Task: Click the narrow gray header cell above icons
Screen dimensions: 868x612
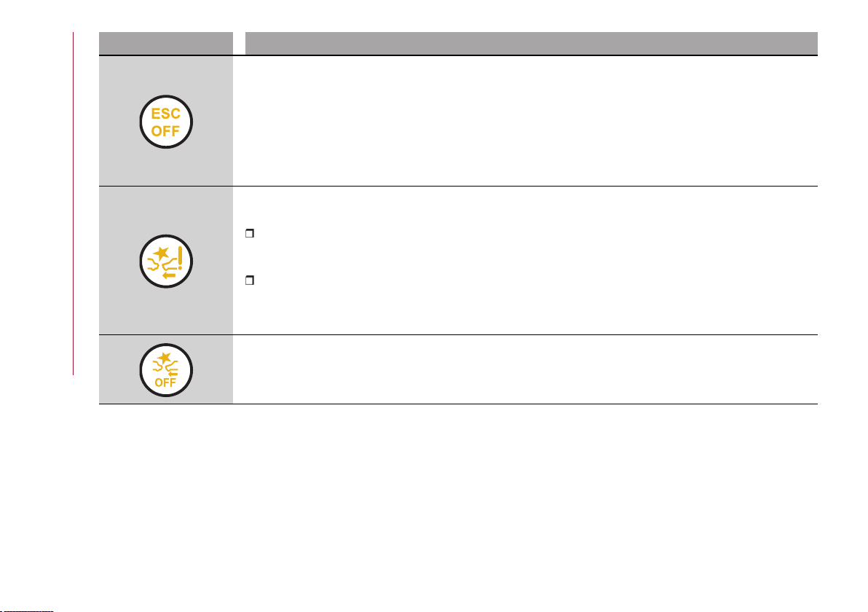Action: (x=166, y=43)
